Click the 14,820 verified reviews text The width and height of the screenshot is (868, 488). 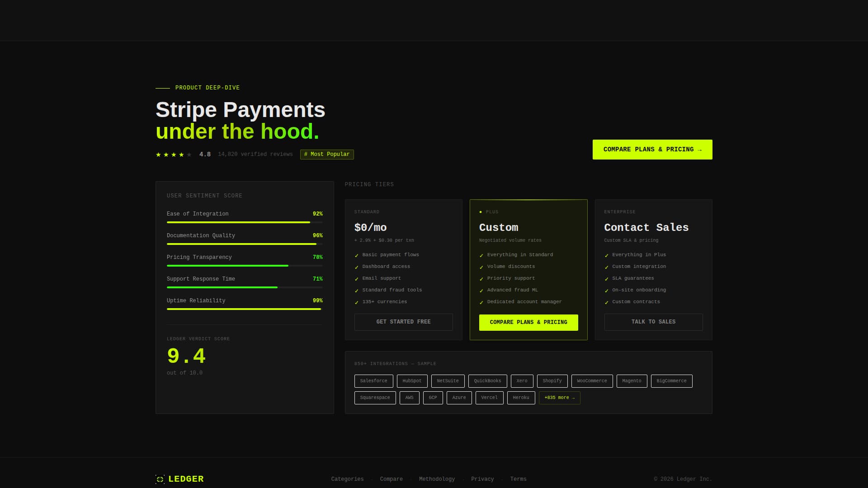point(255,155)
